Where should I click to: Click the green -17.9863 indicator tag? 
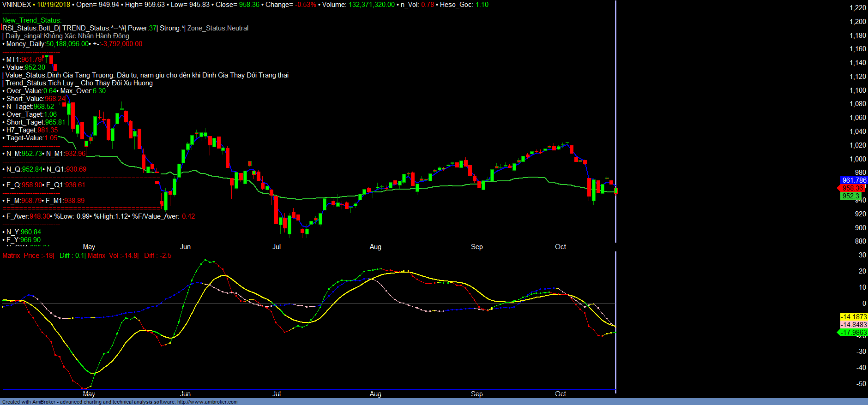853,333
